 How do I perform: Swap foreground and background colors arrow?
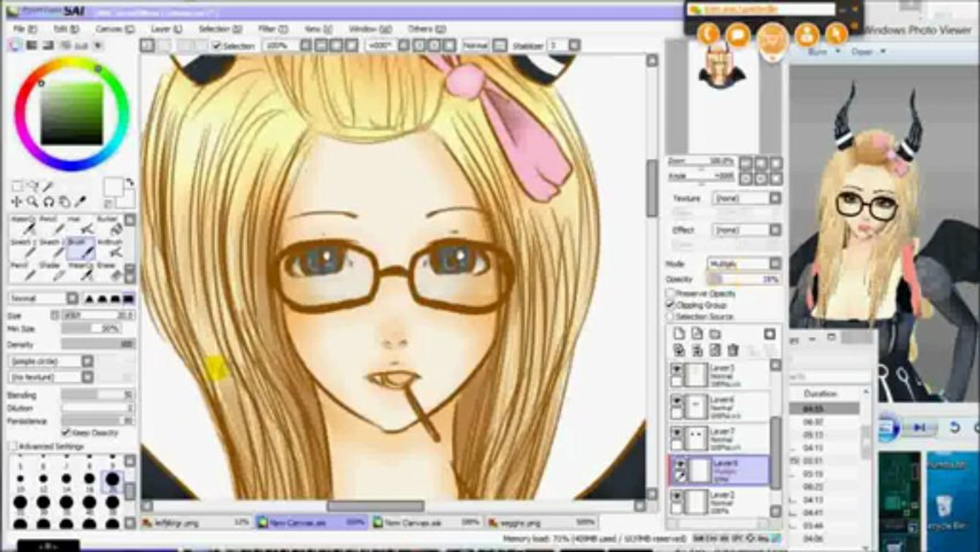(130, 182)
